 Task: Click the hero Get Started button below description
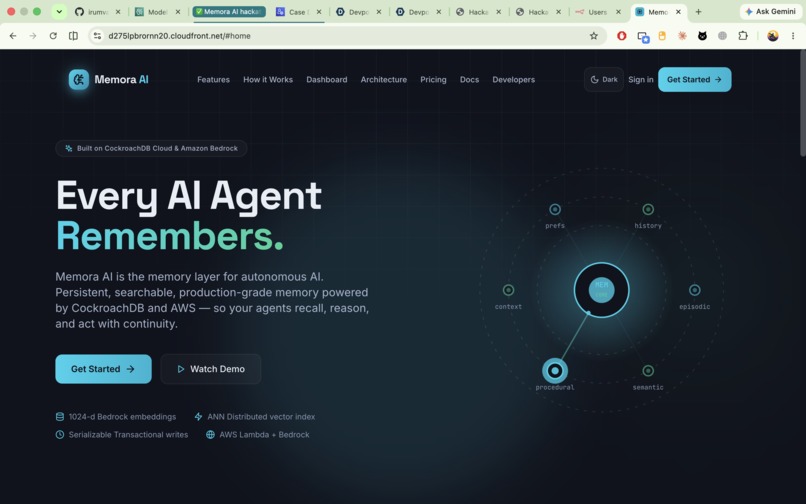click(x=103, y=369)
